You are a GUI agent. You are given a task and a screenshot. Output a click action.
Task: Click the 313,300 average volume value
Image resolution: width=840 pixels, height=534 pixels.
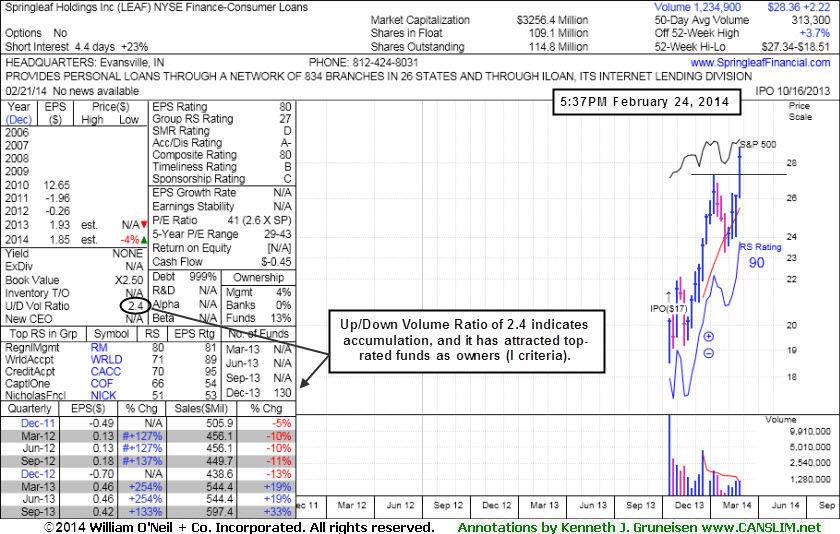[x=811, y=20]
